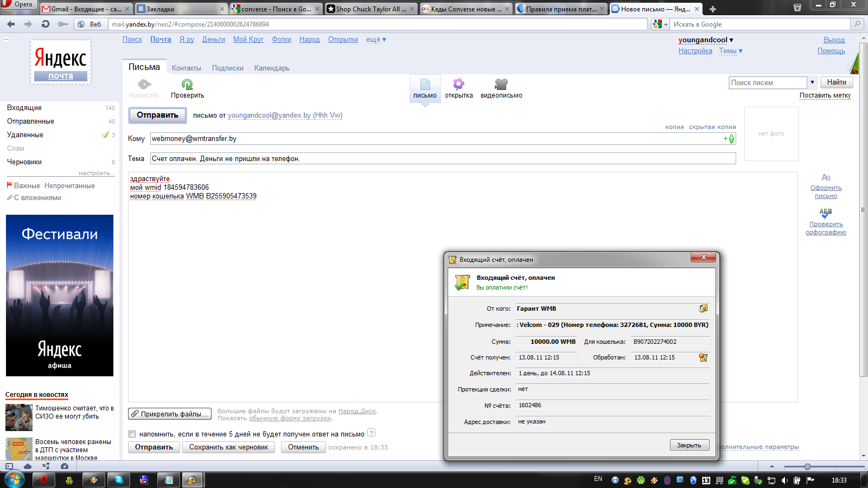
Task: Open the Google search engine selector dropdown
Action: point(660,24)
